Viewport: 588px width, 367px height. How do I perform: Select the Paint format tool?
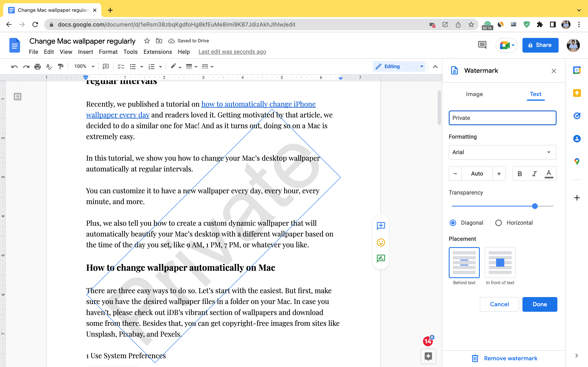60,66
